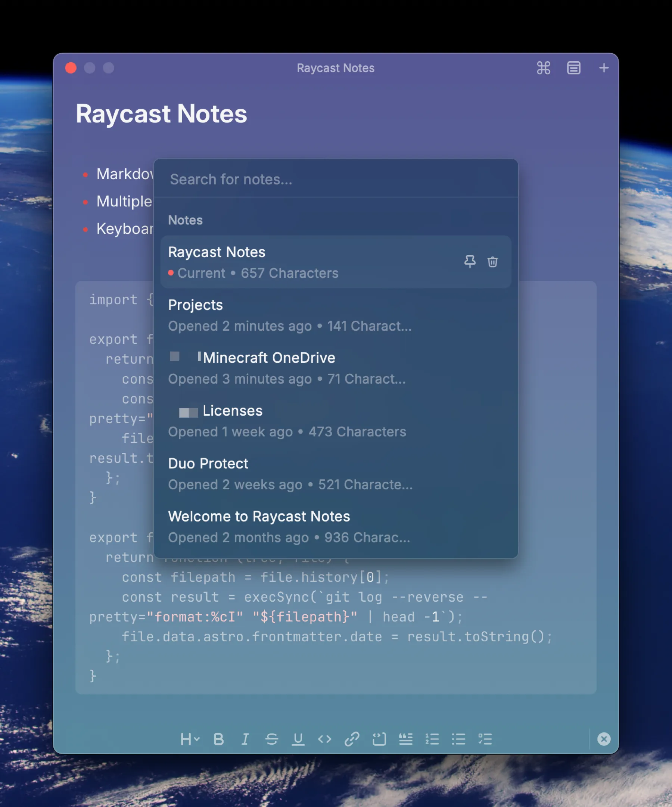This screenshot has width=672, height=807.
Task: Delete the Raycast Notes note
Action: (x=492, y=262)
